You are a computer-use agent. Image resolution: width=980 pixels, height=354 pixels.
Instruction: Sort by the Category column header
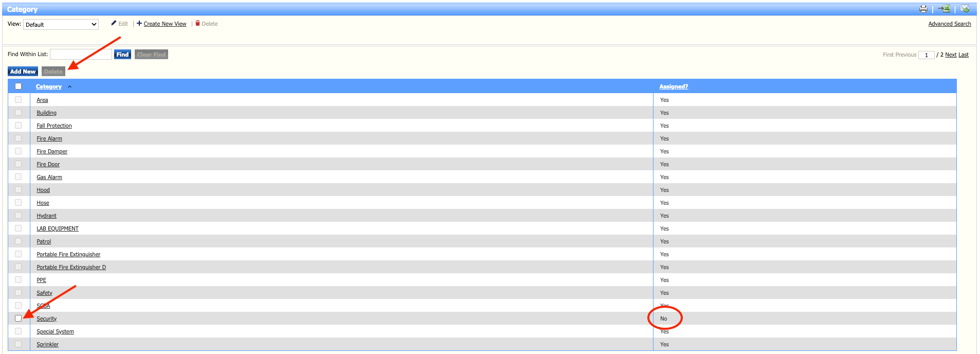48,86
